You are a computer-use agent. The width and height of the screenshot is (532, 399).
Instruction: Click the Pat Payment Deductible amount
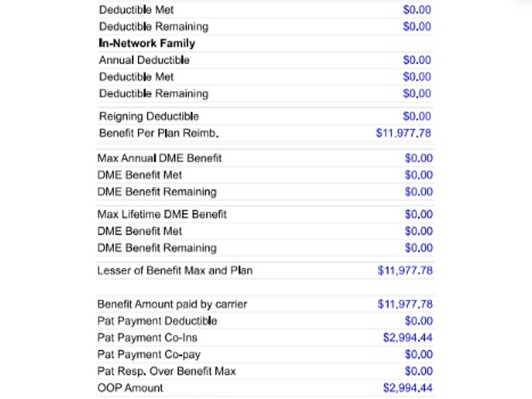click(419, 321)
